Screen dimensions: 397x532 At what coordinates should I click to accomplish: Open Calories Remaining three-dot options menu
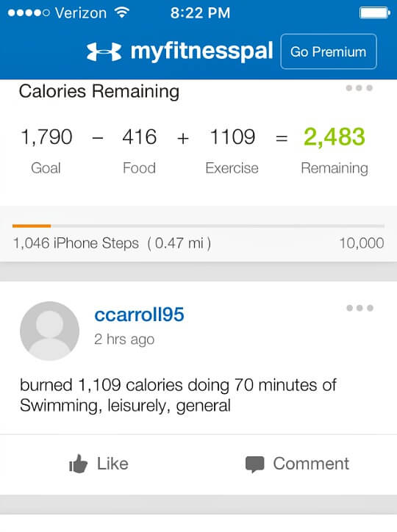pos(360,88)
